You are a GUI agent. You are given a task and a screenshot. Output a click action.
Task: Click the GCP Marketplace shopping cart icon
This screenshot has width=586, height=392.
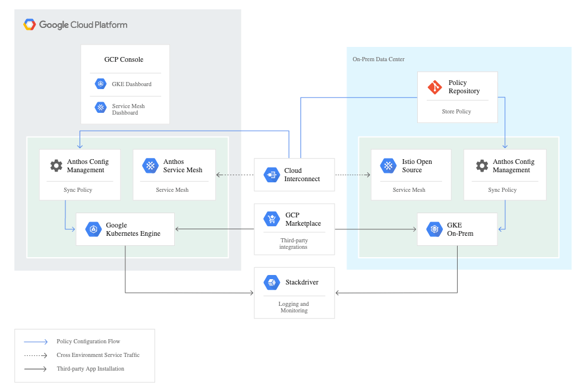[272, 219]
